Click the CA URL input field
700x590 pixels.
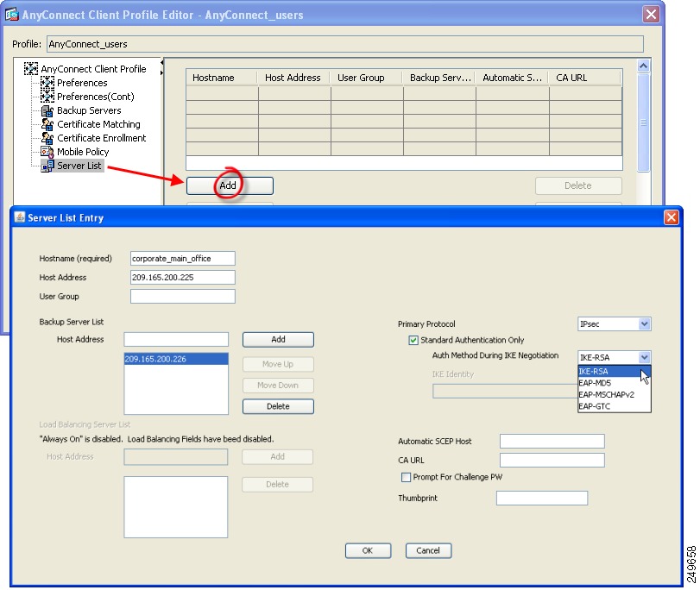point(552,460)
